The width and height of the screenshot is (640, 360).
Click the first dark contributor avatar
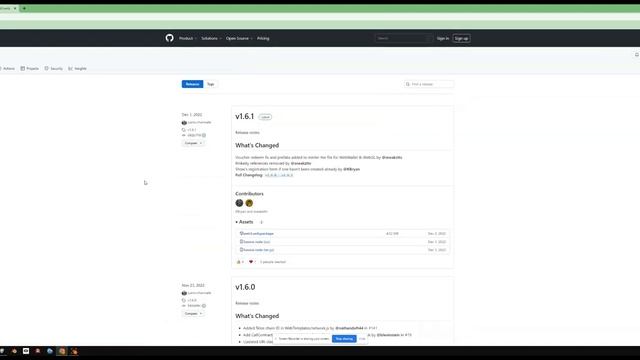click(x=239, y=203)
